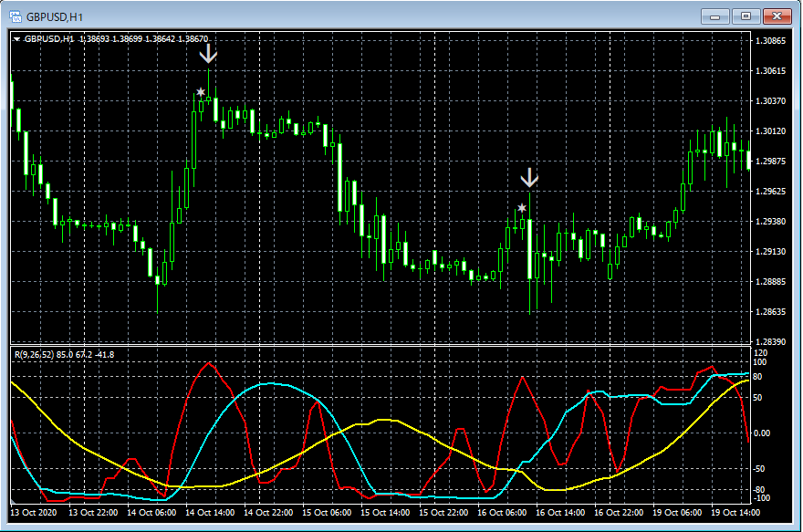Close the GBPUSD,H1 chart window
The image size is (803, 532).
777,16
